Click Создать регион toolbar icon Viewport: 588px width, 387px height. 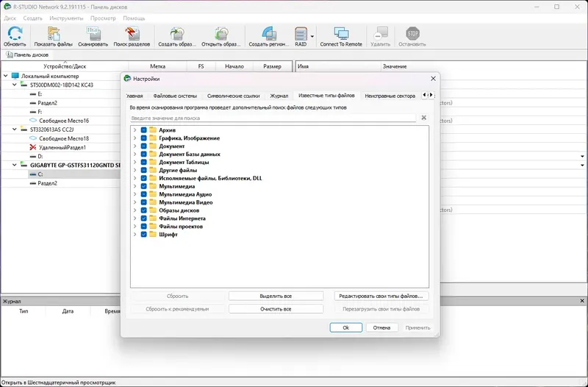(269, 36)
